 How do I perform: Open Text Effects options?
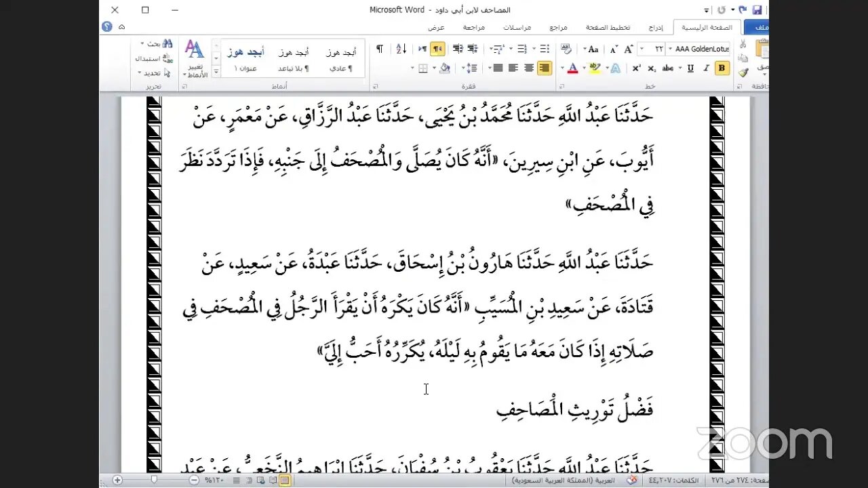pyautogui.click(x=616, y=68)
